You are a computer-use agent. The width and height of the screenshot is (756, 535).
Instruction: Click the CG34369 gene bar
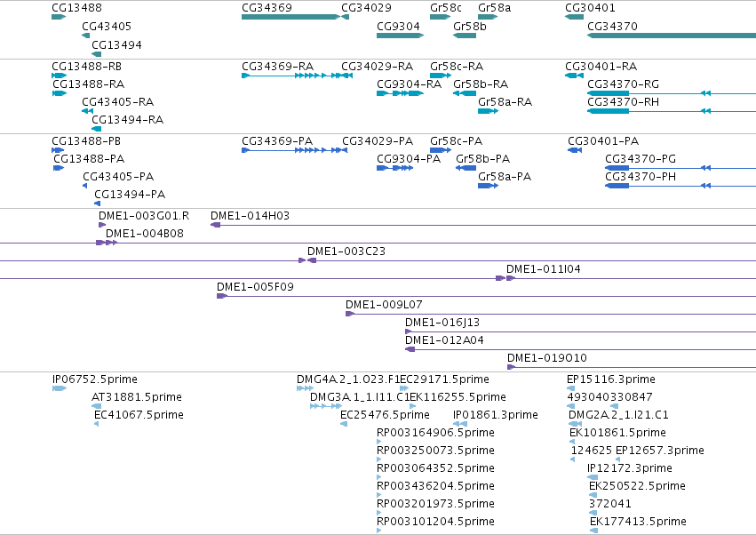pyautogui.click(x=290, y=17)
